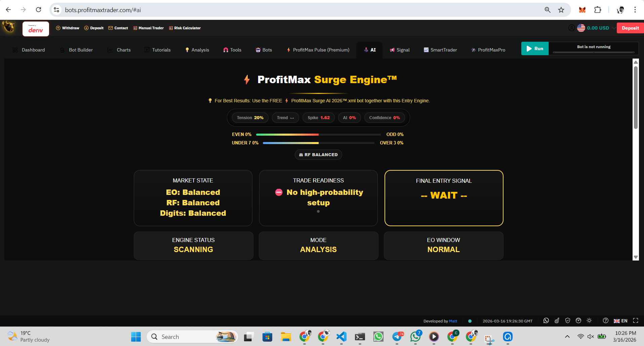Expand the Trend indicator chip
The width and height of the screenshot is (644, 346).
pos(285,117)
